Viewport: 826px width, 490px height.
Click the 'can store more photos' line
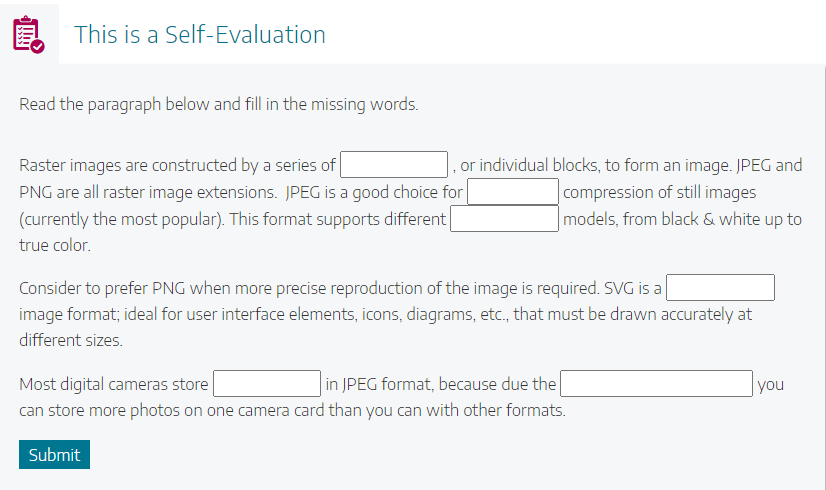pos(292,410)
